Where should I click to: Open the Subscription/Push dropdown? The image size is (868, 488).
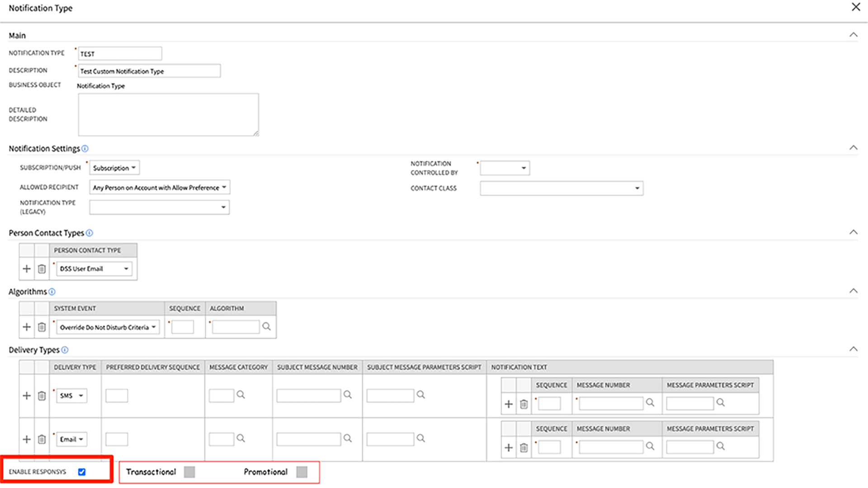pos(114,168)
